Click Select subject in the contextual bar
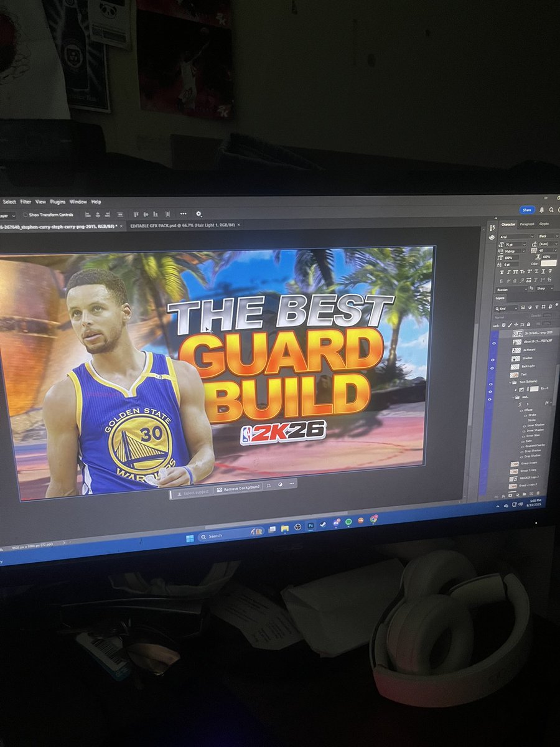The height and width of the screenshot is (747, 560). pyautogui.click(x=192, y=493)
